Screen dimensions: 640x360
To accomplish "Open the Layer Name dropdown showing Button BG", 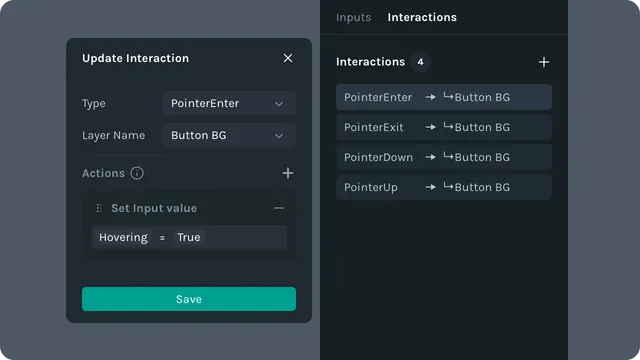I will click(229, 135).
